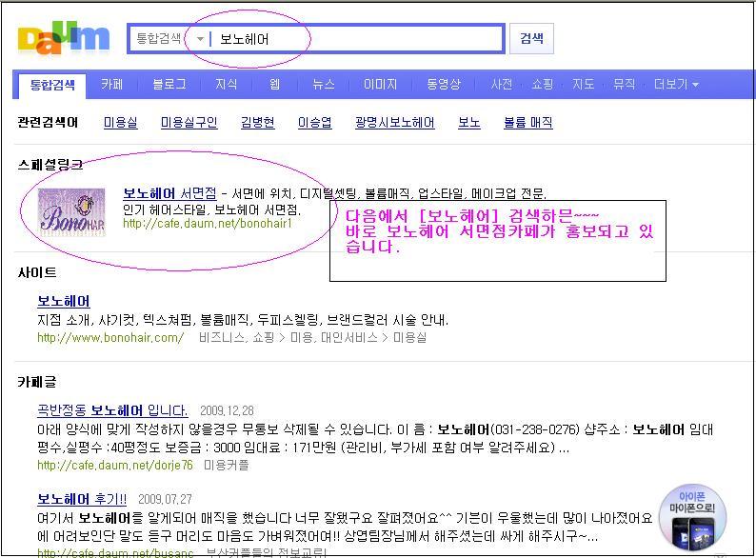Open the 곡반정동 보노헤어 입니다 cafe post

point(112,410)
